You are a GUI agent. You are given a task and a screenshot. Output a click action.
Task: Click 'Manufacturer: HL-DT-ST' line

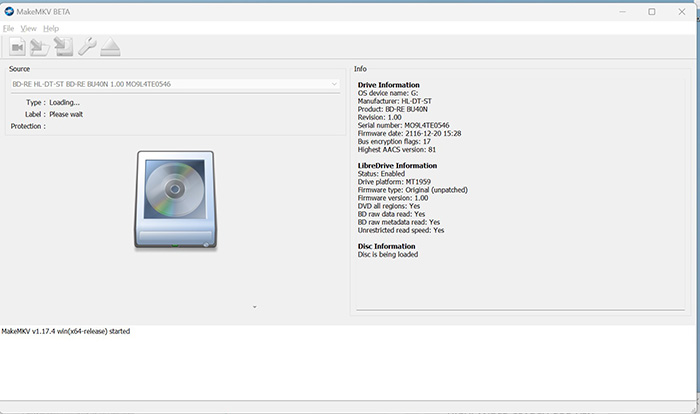click(395, 101)
